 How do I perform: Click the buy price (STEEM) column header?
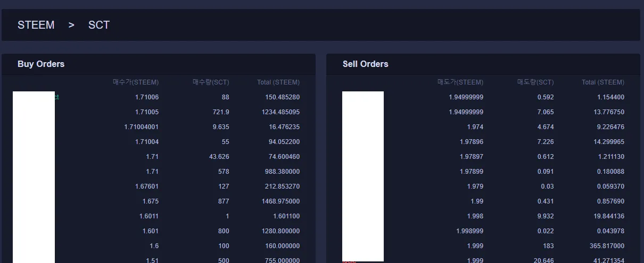click(136, 82)
